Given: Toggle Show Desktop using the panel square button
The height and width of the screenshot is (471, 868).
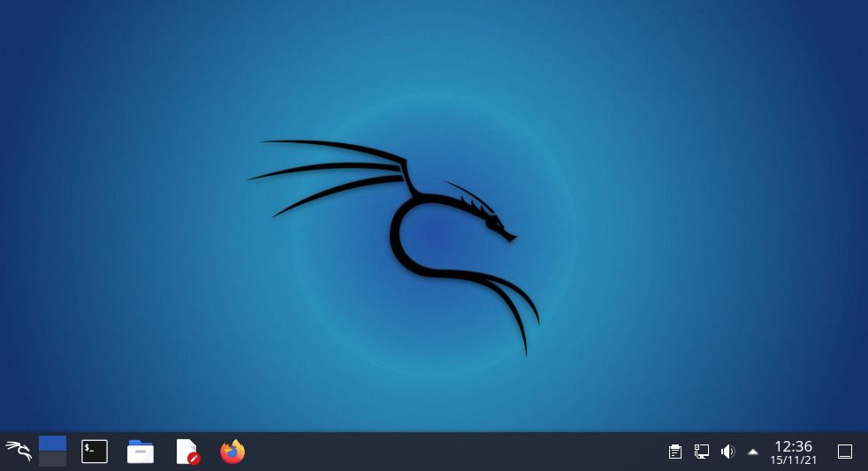Looking at the screenshot, I should coord(844,452).
